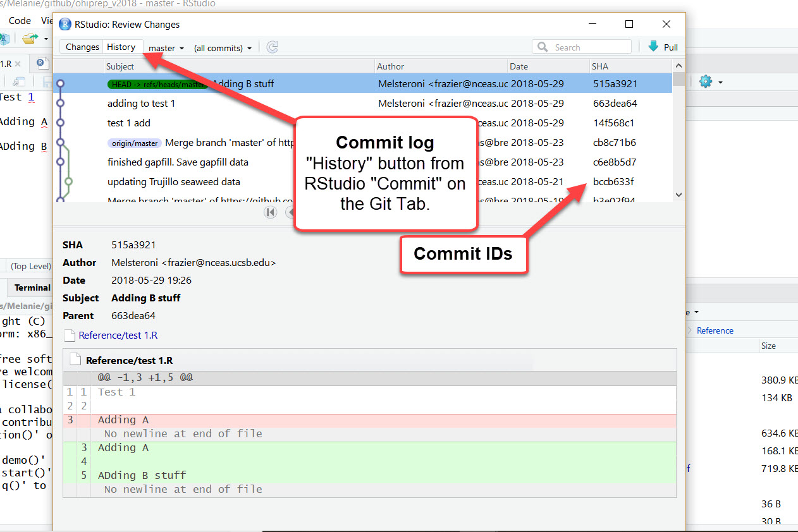798x532 pixels.
Task: Click the Size column header in Files pane
Action: click(x=768, y=346)
